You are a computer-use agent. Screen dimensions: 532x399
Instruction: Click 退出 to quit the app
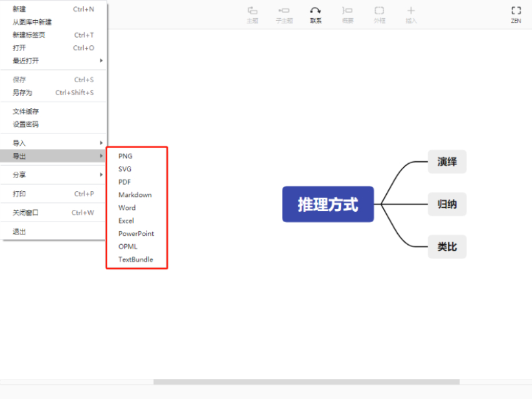coord(53,232)
